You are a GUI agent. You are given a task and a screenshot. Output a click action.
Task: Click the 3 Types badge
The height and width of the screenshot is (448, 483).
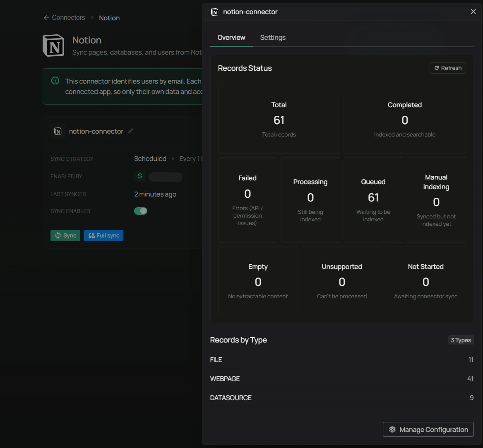461,340
